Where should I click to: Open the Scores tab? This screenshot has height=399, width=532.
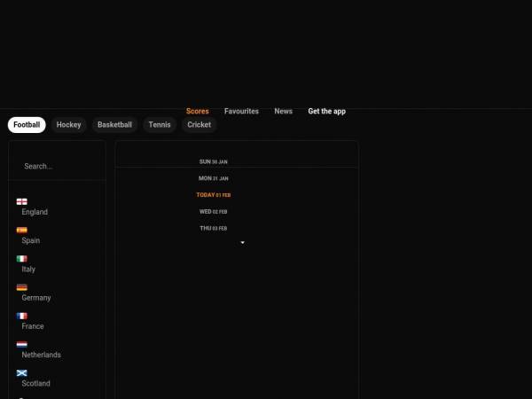[x=198, y=111]
